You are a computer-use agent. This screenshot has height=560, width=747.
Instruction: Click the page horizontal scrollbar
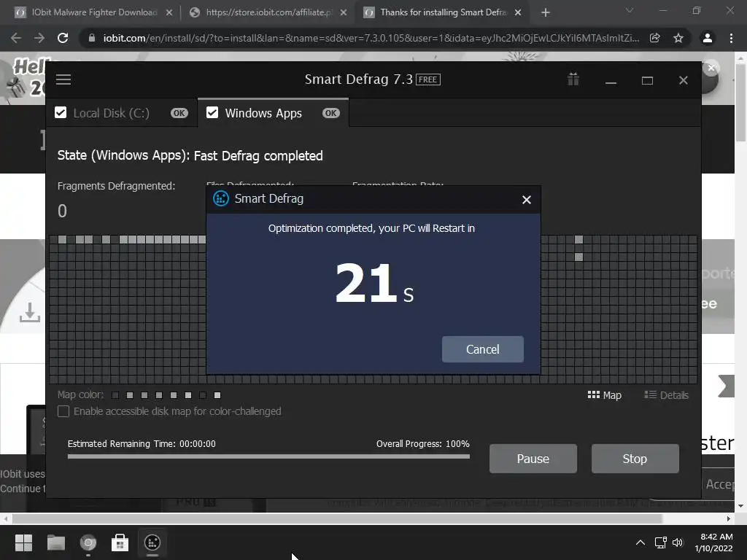[x=337, y=518]
